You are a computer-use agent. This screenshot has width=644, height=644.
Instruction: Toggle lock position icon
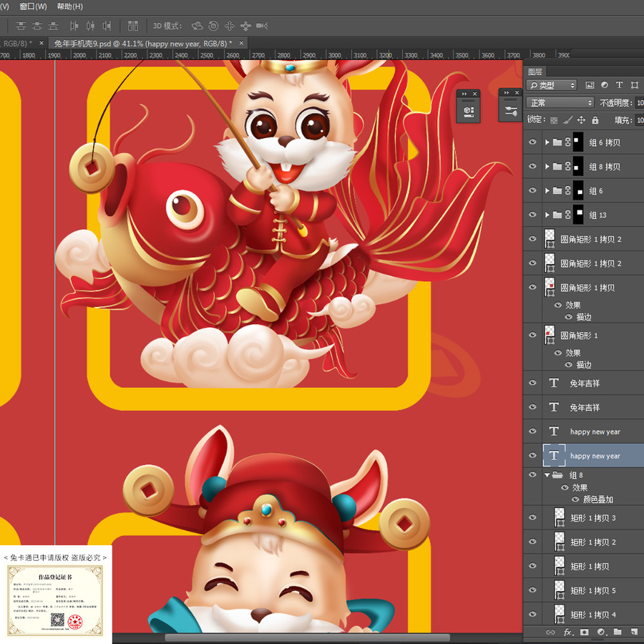coord(581,120)
